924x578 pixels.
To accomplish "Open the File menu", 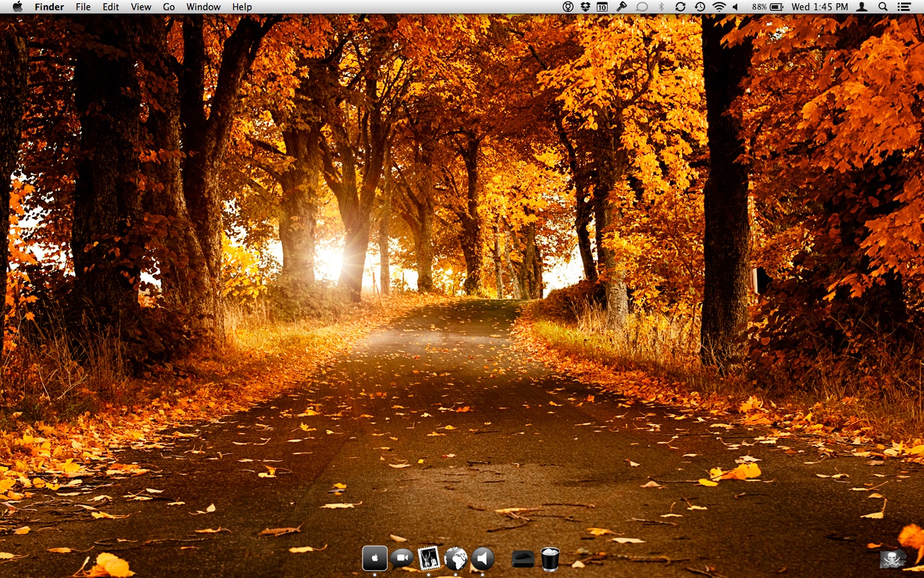I will click(83, 7).
